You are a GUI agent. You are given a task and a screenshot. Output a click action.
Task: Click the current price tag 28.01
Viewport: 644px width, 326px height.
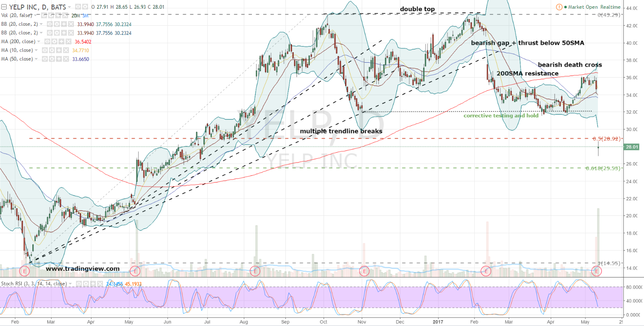coord(632,147)
